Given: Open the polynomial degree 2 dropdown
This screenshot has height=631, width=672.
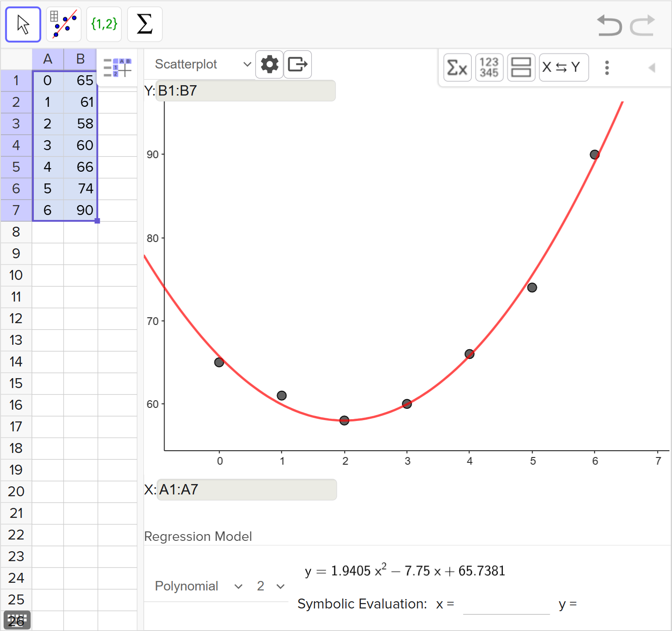Looking at the screenshot, I should tap(271, 586).
